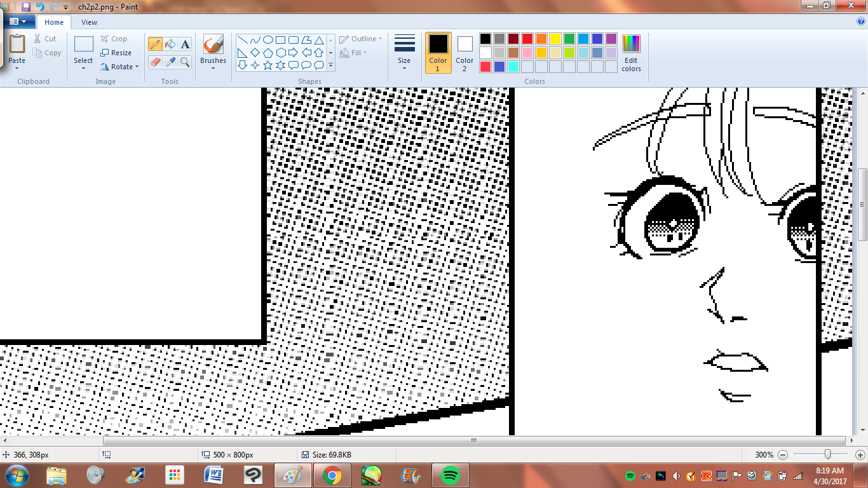868x488 pixels.
Task: Click the Save icon in quick access toolbar
Action: pos(26,7)
